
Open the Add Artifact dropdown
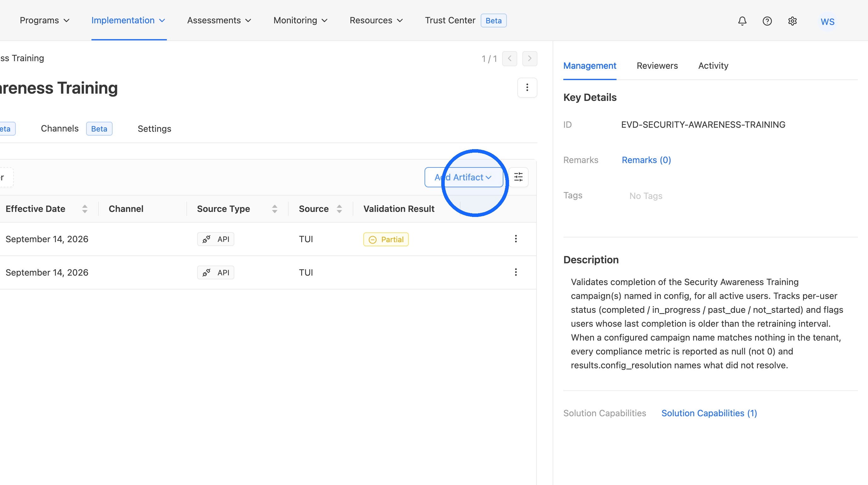pos(464,177)
